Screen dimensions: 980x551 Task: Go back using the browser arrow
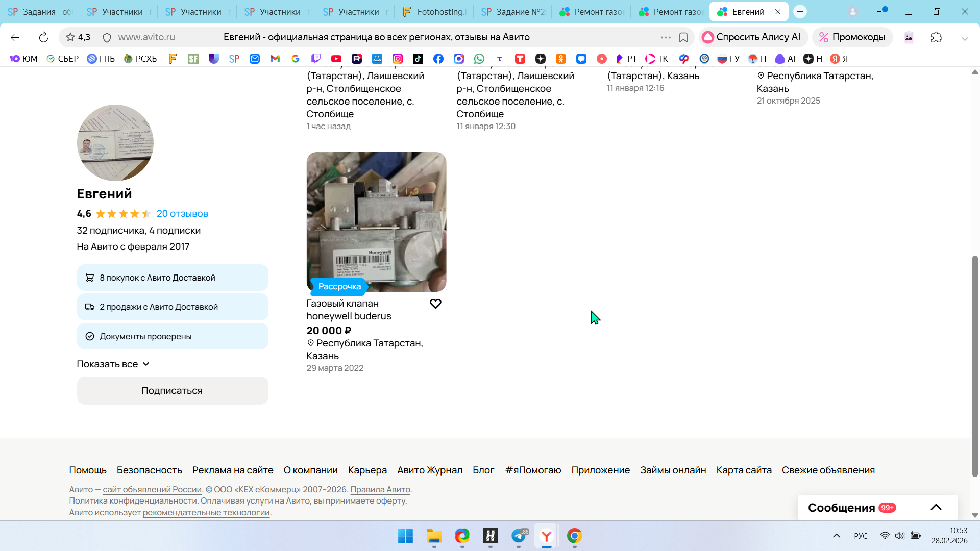pos(15,37)
